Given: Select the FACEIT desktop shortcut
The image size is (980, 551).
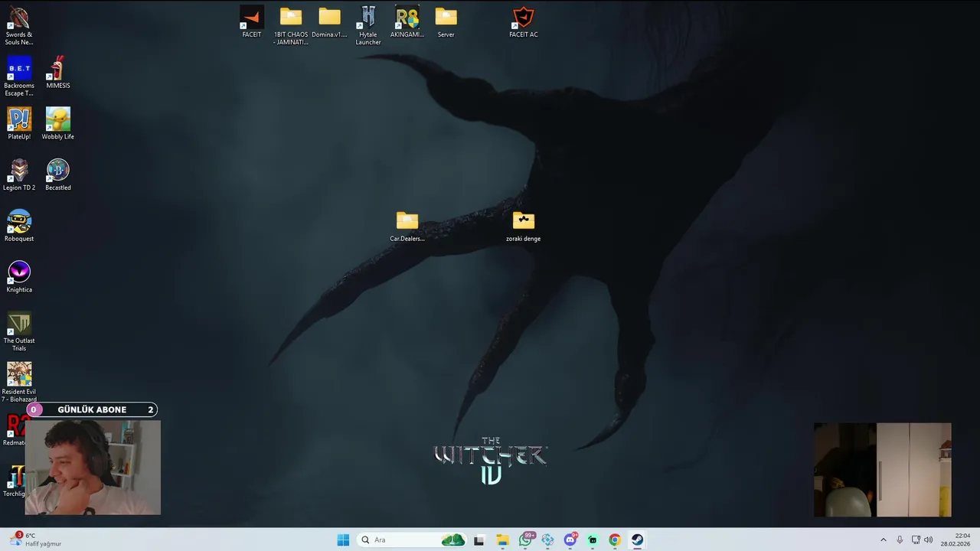Looking at the screenshot, I should tap(252, 21).
